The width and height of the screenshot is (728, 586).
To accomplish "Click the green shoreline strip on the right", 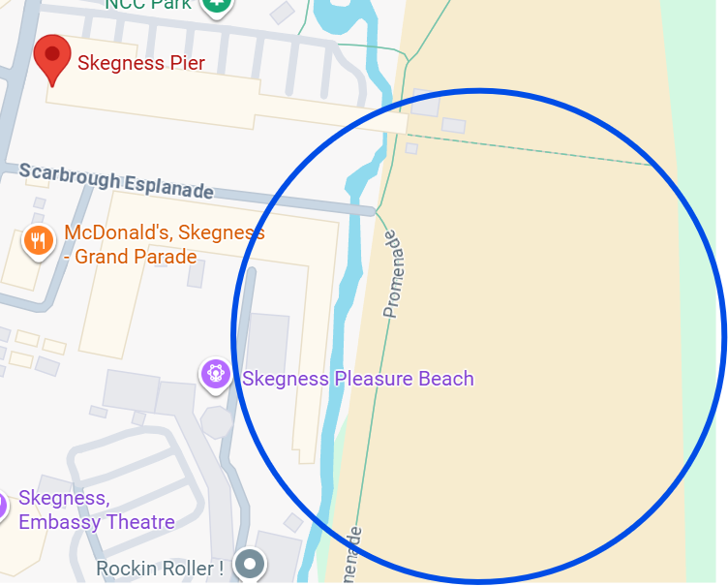I will [700, 325].
